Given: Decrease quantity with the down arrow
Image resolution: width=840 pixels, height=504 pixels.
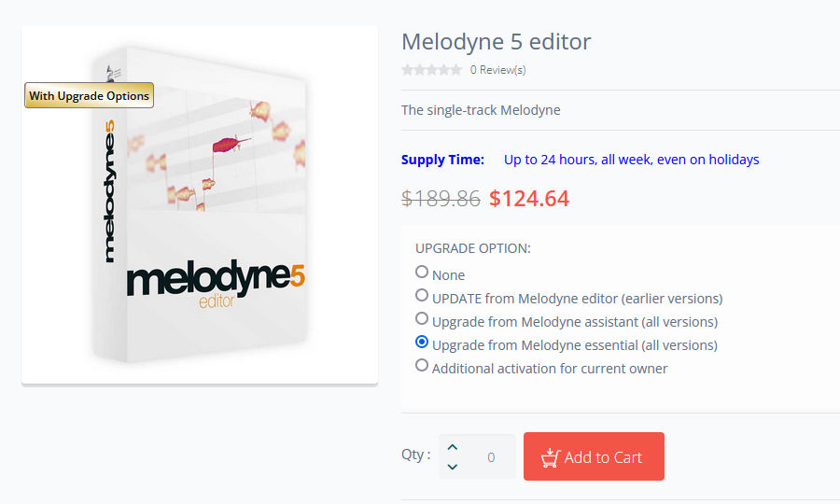Looking at the screenshot, I should pyautogui.click(x=453, y=467).
